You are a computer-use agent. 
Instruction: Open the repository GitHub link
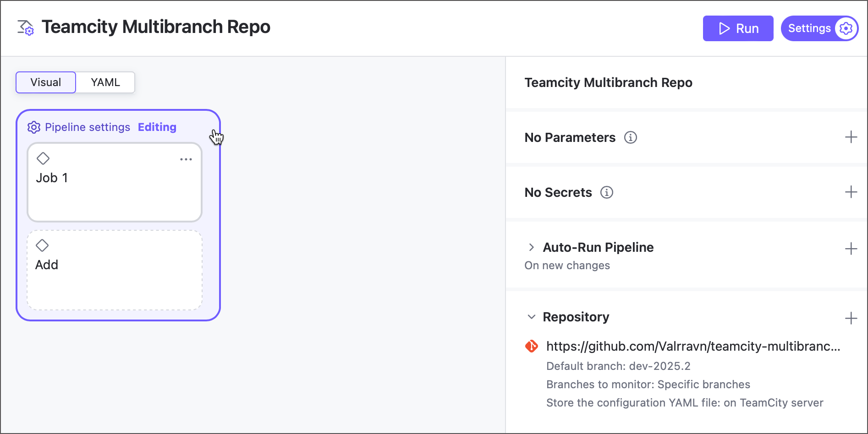692,347
